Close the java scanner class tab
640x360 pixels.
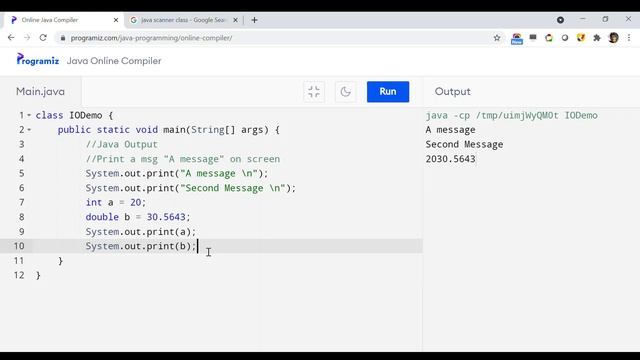236,20
